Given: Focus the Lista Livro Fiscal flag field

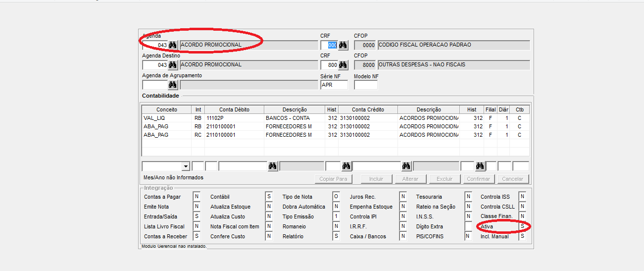Looking at the screenshot, I should click(x=197, y=226).
